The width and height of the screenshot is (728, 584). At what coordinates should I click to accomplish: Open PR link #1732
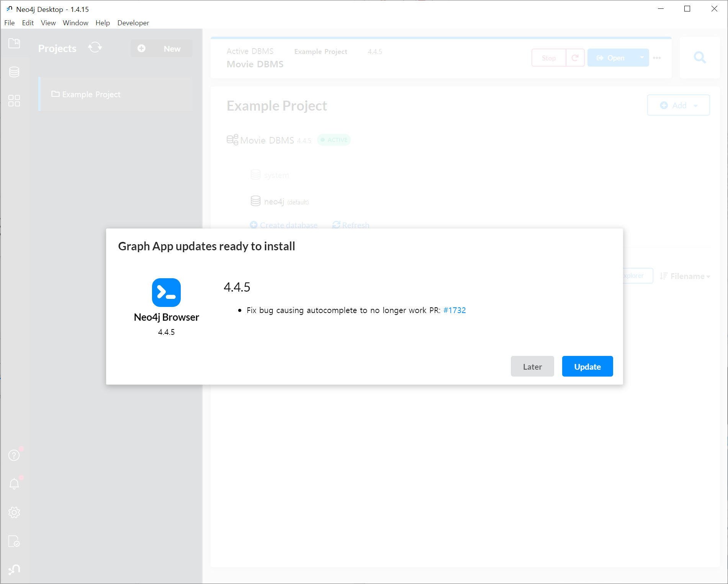click(x=454, y=310)
